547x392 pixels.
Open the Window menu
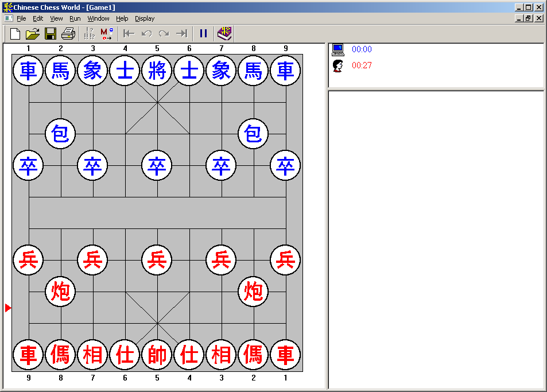(98, 18)
